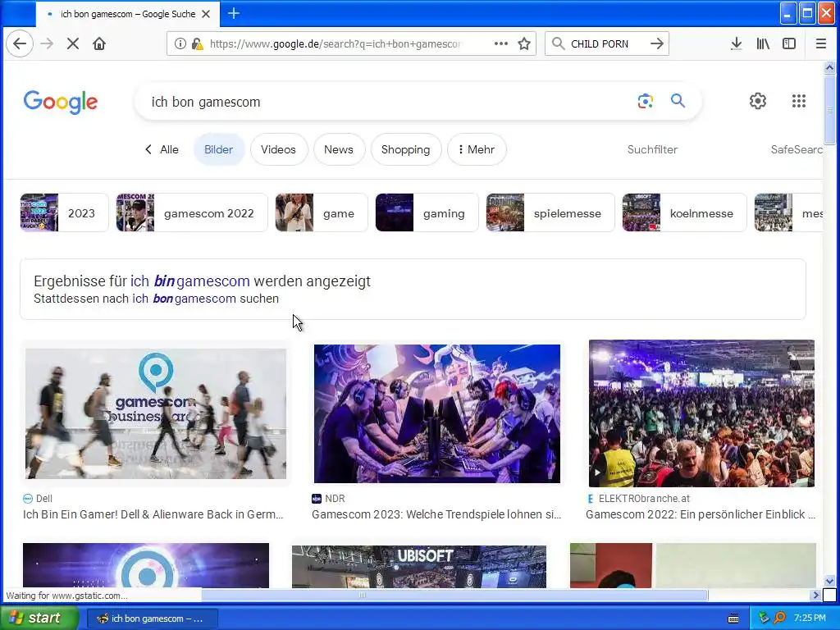Search instead for 'ich bon gamescom'
The width and height of the screenshot is (840, 630).
point(185,299)
